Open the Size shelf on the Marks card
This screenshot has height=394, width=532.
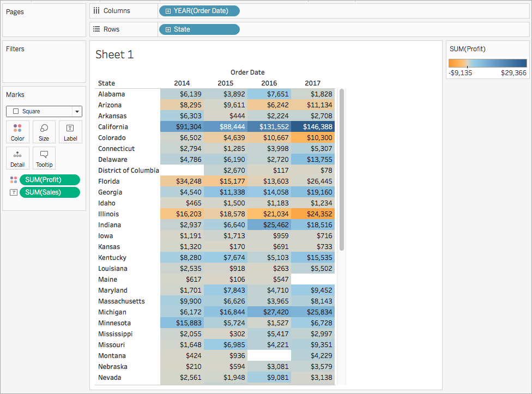(44, 131)
